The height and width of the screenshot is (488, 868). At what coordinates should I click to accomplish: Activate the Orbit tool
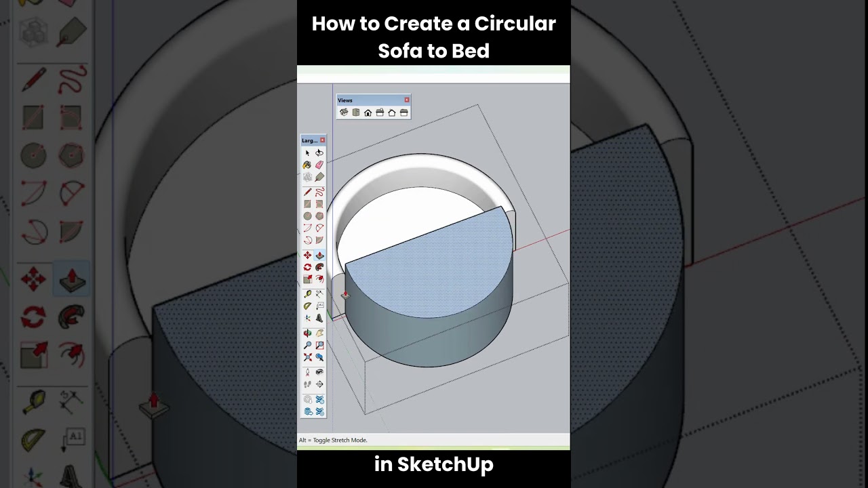(307, 333)
